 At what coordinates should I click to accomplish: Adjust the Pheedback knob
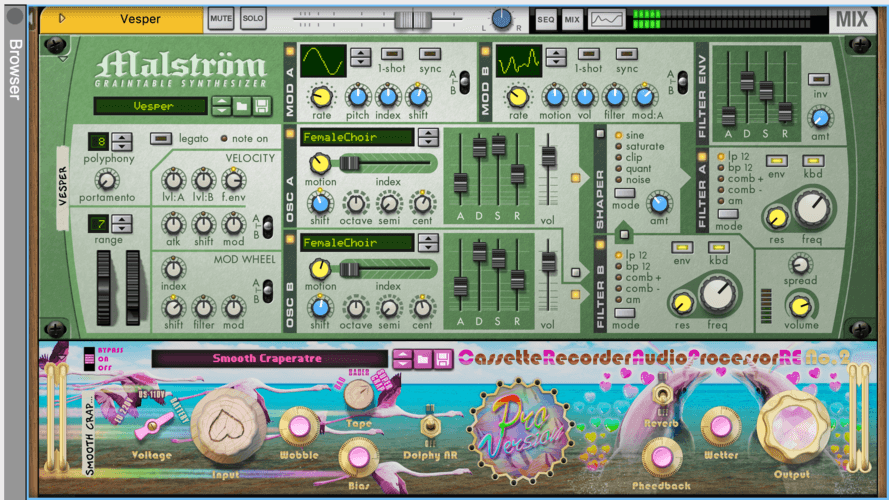click(661, 457)
